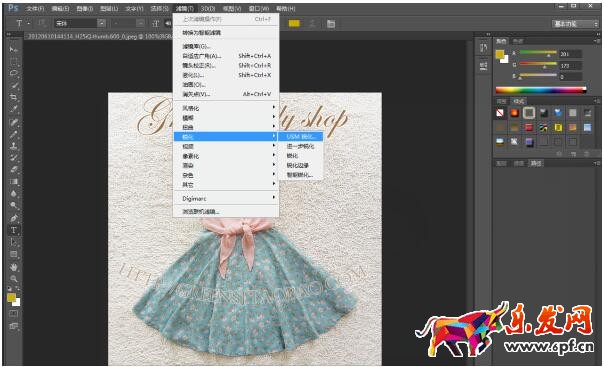Switch to the Paths tab
The height and width of the screenshot is (367, 604).
[536, 163]
